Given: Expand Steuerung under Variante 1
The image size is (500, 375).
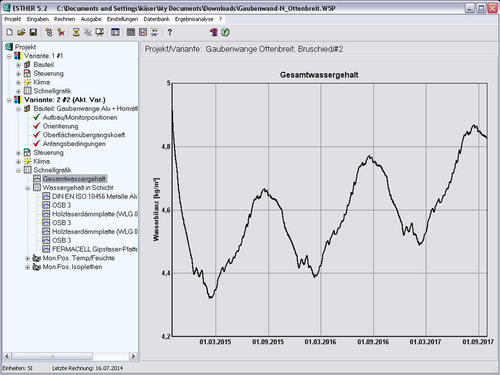Looking at the screenshot, I should (19, 73).
